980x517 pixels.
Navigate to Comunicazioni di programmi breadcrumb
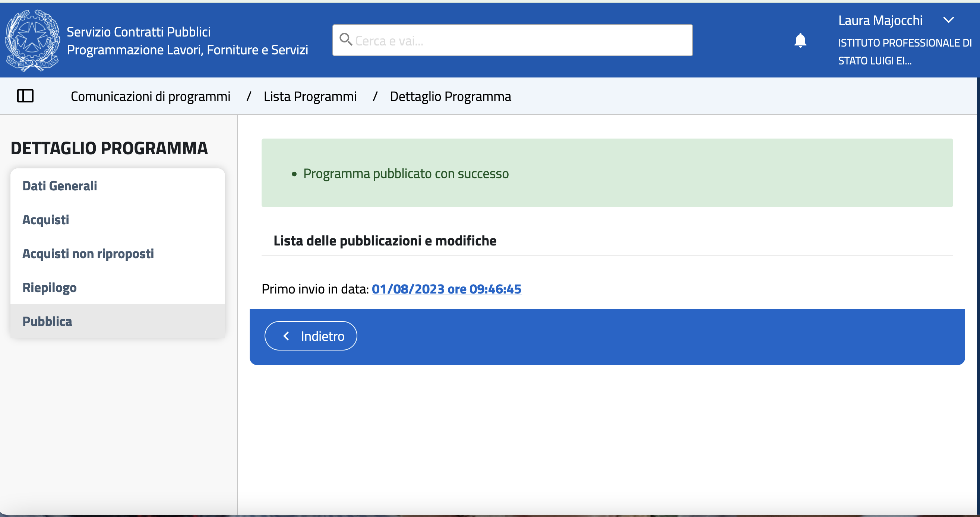point(150,96)
